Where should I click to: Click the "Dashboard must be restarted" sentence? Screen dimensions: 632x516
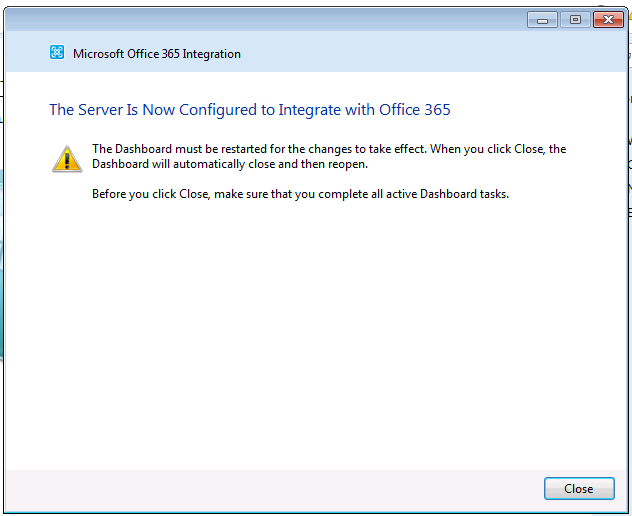[x=220, y=149]
